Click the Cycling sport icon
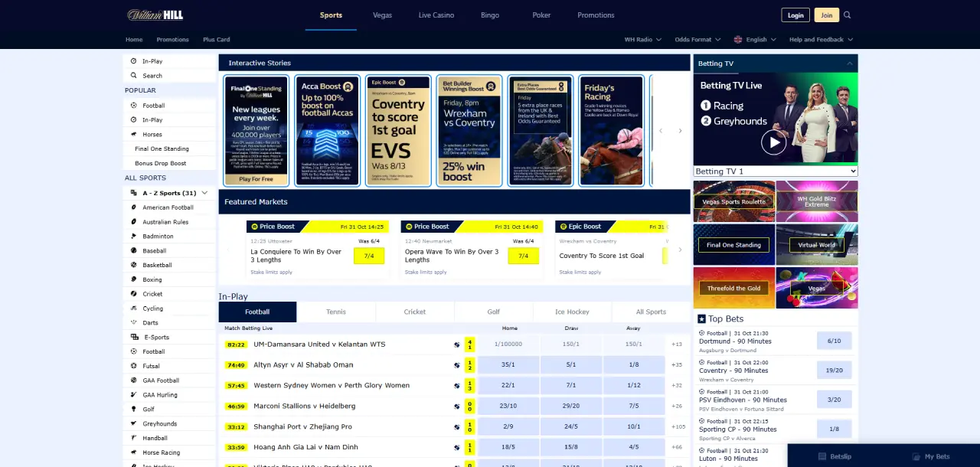The width and height of the screenshot is (980, 467). 134,309
